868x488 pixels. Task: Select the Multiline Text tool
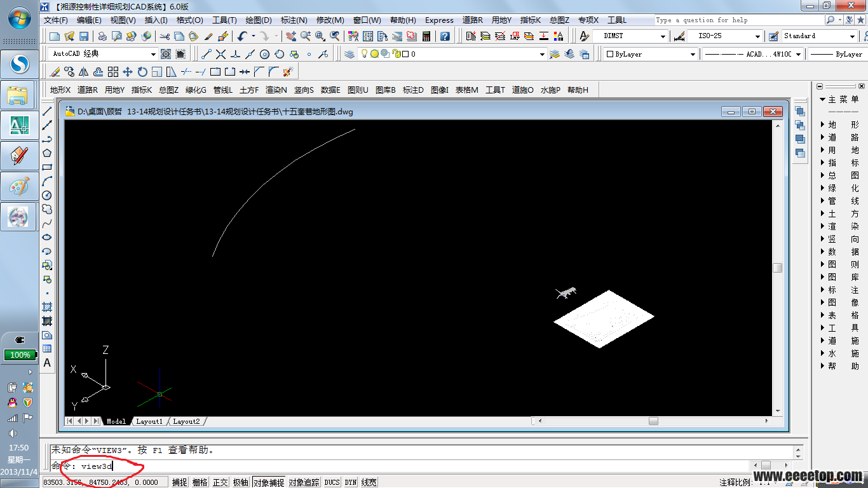(47, 363)
